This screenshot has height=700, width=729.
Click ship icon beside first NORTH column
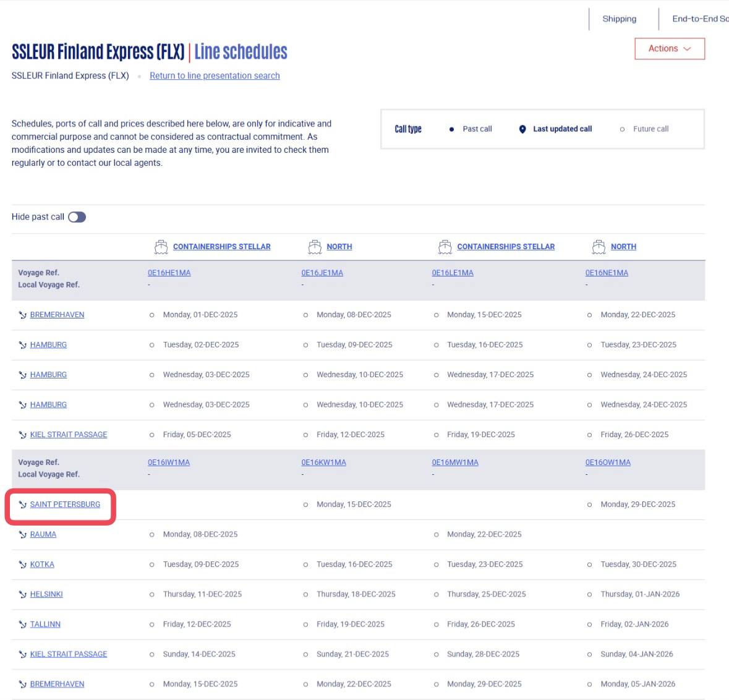[315, 247]
